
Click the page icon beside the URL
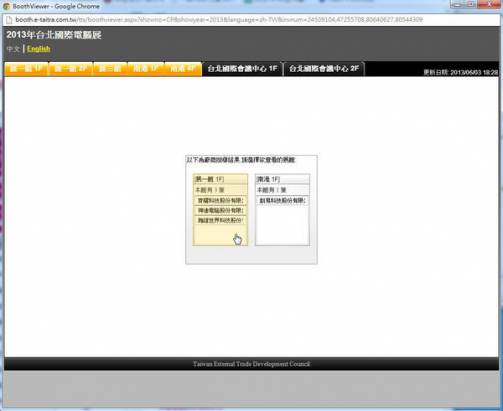tap(9, 20)
